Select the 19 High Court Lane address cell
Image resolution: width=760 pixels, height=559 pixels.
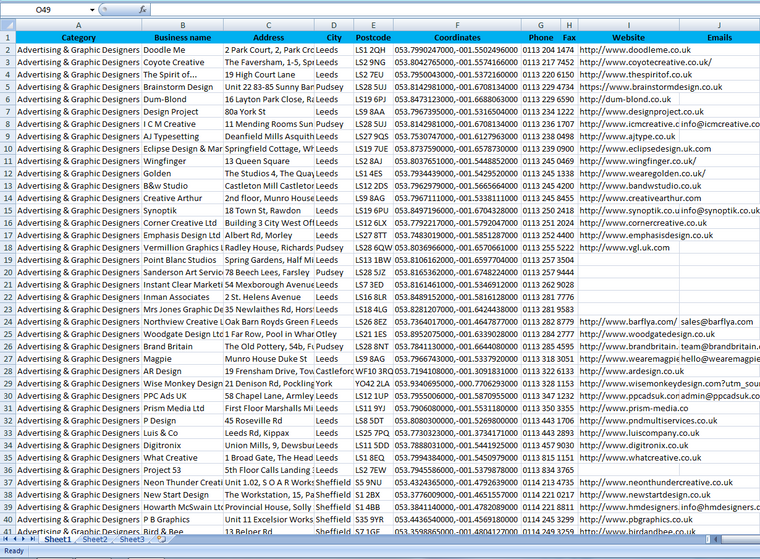pyautogui.click(x=269, y=75)
